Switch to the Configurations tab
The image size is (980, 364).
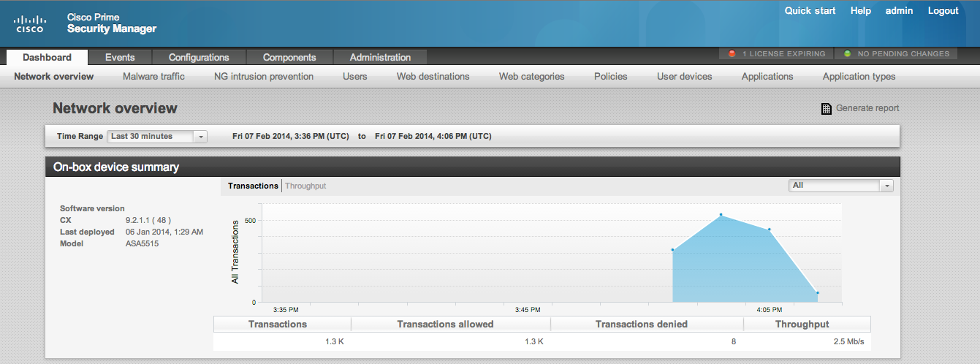(199, 58)
